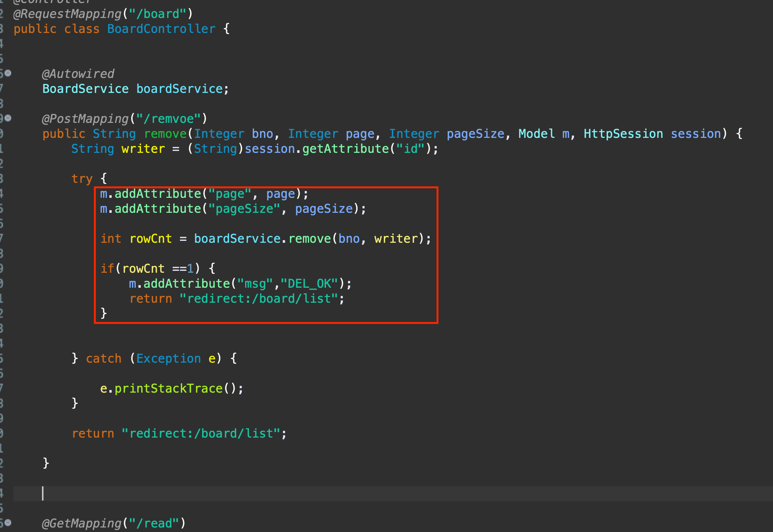Click the printStackTrace method call

click(x=168, y=389)
